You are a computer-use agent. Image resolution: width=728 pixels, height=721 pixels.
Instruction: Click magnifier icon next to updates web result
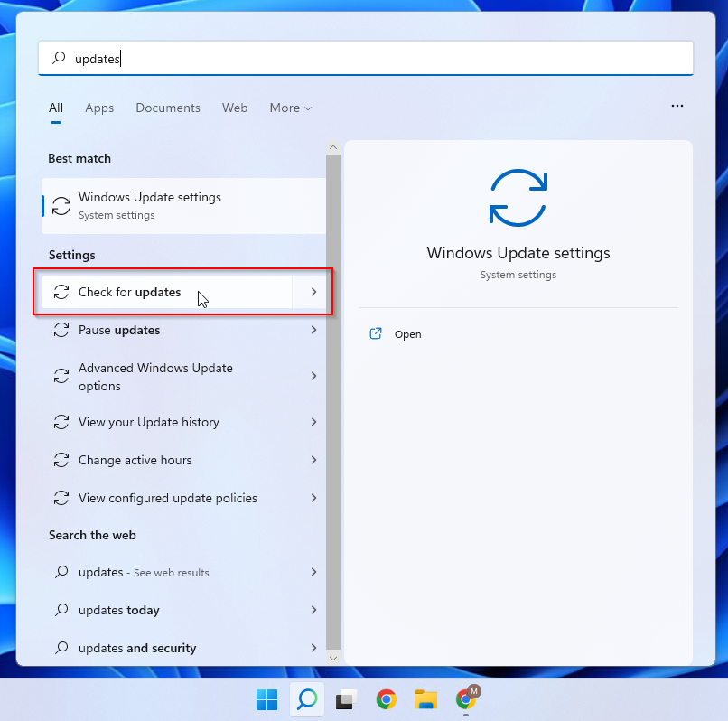pos(61,571)
